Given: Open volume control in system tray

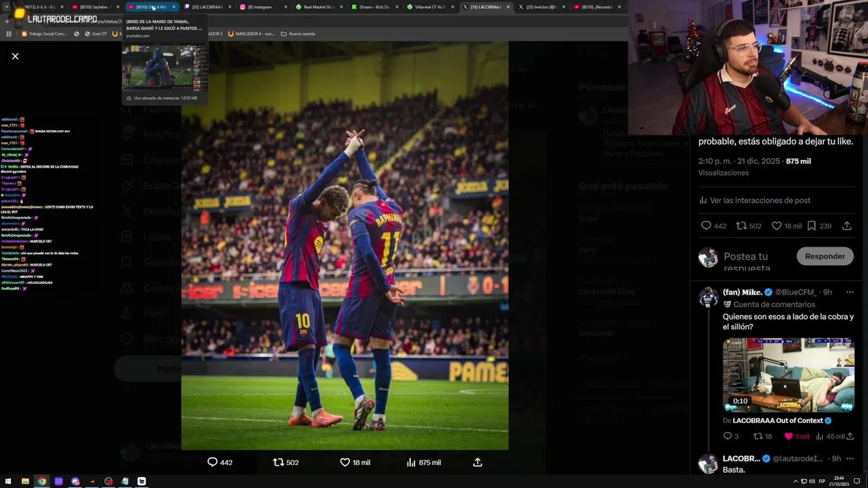Looking at the screenshot, I should click(x=812, y=481).
